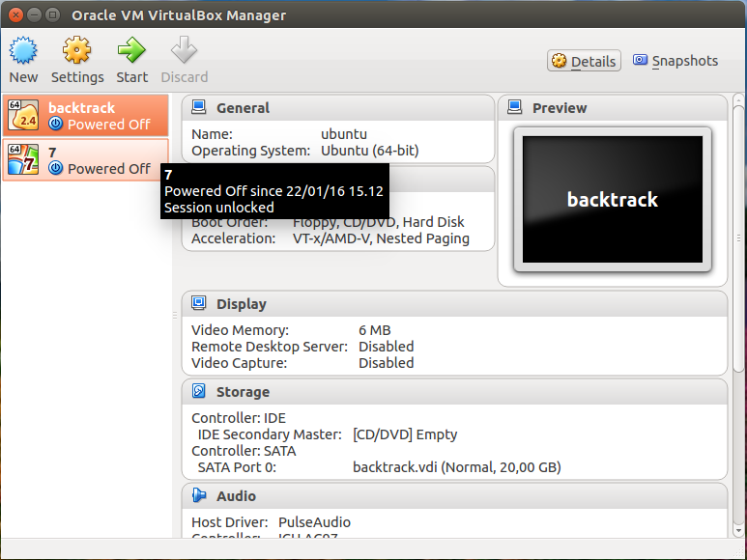
Task: Click the Audio section speaker icon
Action: tap(199, 495)
